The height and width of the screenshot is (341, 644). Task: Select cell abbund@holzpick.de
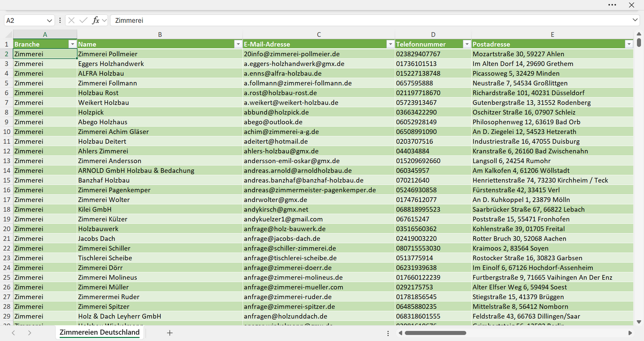(x=319, y=112)
